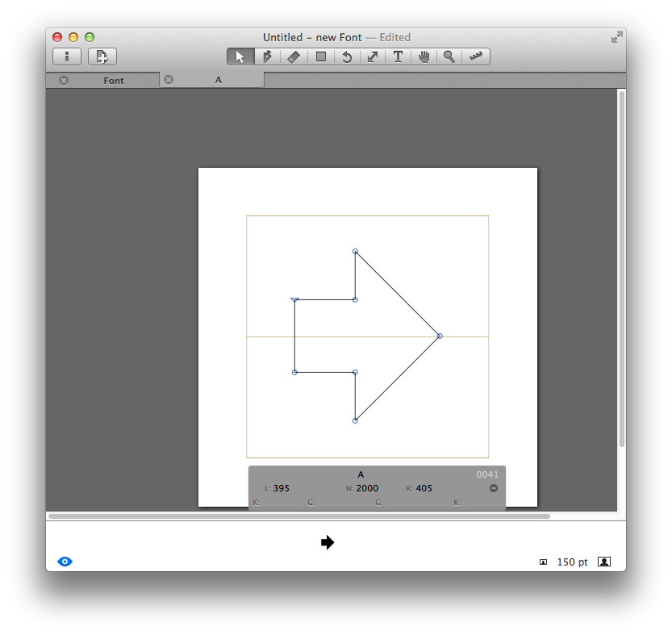This screenshot has width=672, height=635.
Task: Select the Measurement ruler tool
Action: [x=476, y=56]
